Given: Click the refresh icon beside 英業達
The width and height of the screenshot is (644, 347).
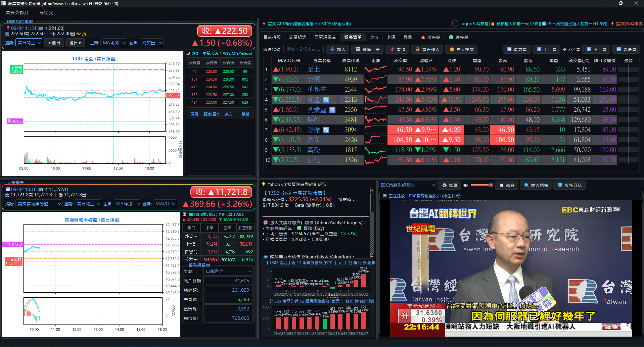Looking at the screenshot, I should pyautogui.click(x=332, y=110).
